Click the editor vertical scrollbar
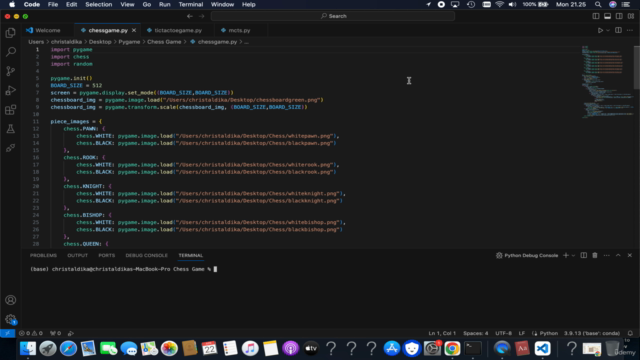Screen dimensions: 640x360 637,68
